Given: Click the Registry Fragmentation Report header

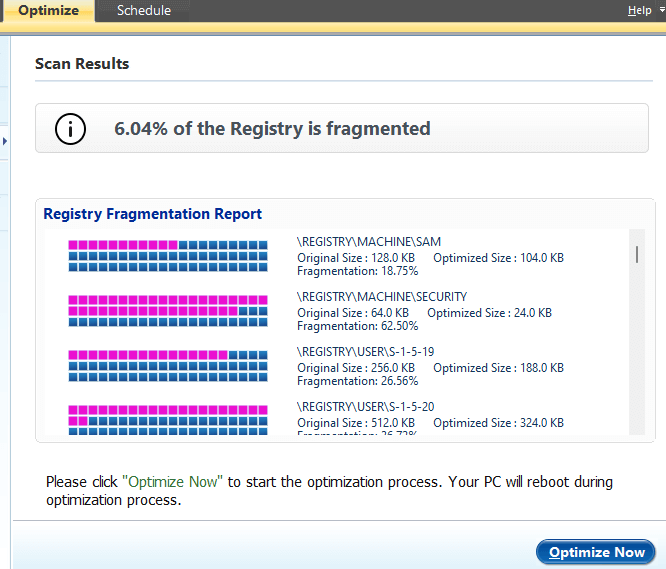Looking at the screenshot, I should (x=153, y=214).
